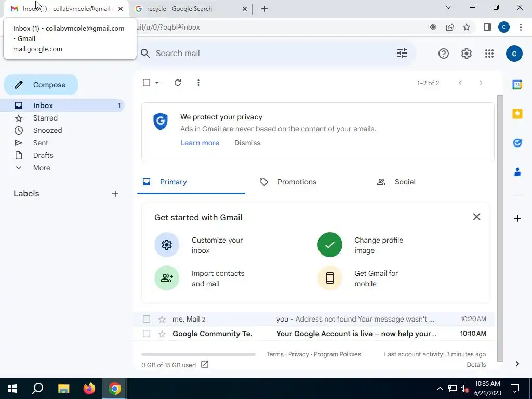
Task: Click the storage usage progress bar
Action: [x=198, y=354]
